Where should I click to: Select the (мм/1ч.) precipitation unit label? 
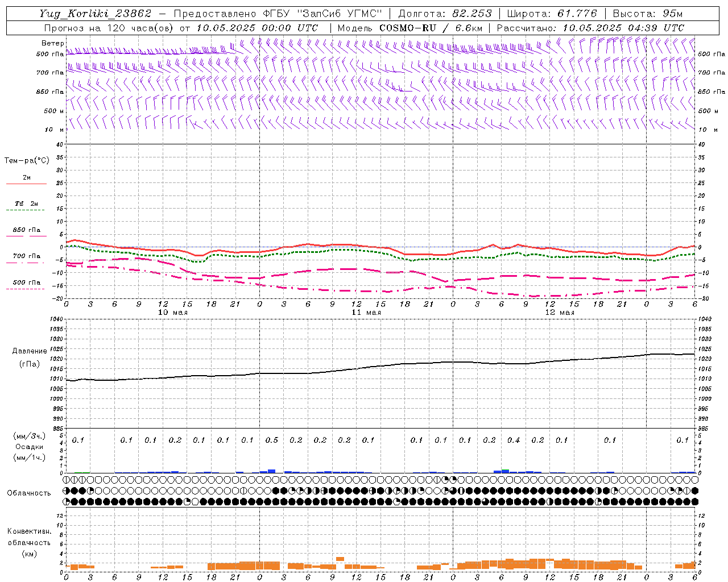pyautogui.click(x=29, y=458)
